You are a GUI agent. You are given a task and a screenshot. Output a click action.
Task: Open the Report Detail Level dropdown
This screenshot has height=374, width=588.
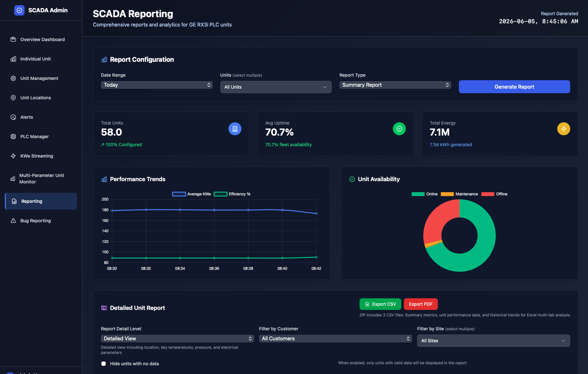tap(177, 338)
